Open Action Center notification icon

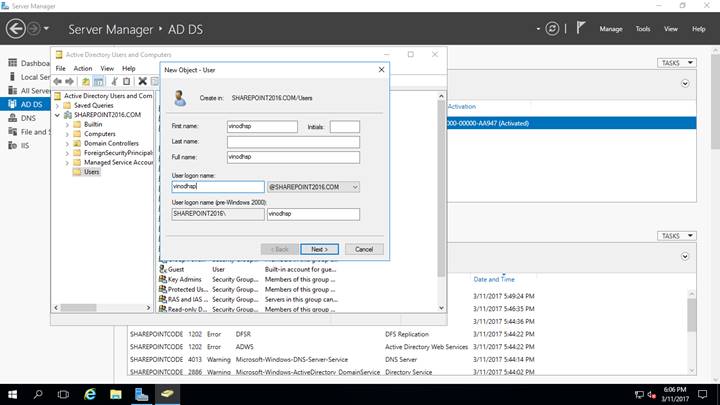tap(703, 394)
